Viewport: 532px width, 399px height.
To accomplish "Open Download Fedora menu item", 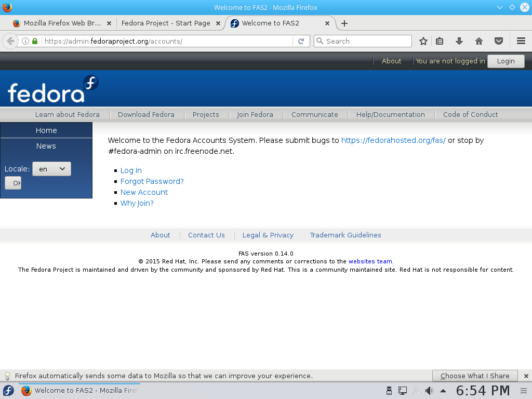I will [x=146, y=115].
